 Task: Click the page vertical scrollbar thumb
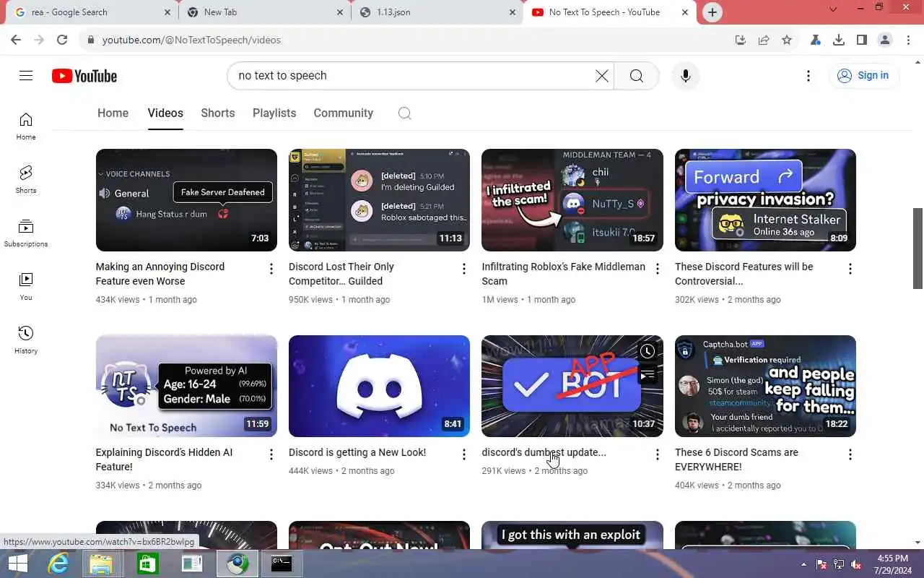tap(918, 249)
